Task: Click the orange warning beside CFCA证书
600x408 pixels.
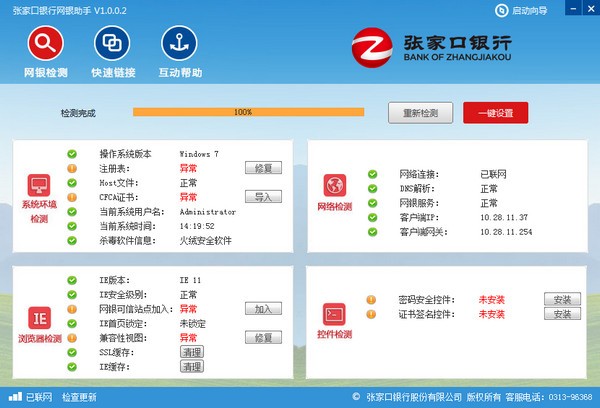Action: pyautogui.click(x=72, y=197)
